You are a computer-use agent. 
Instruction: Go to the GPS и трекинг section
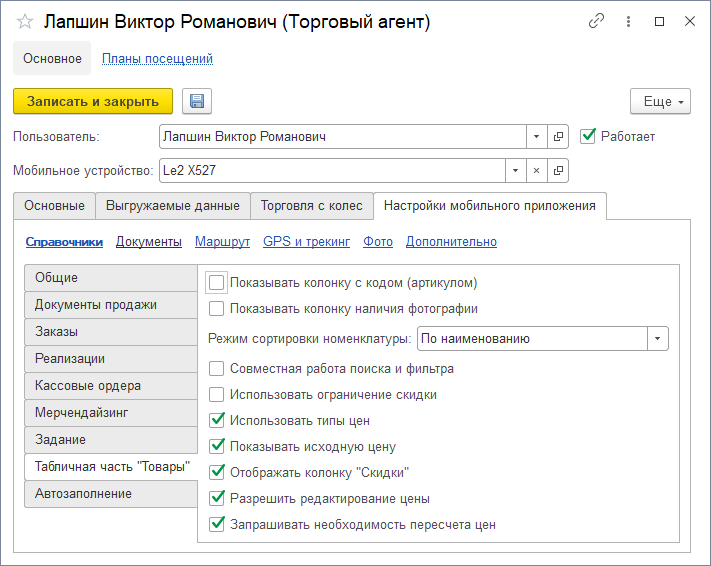coord(306,241)
